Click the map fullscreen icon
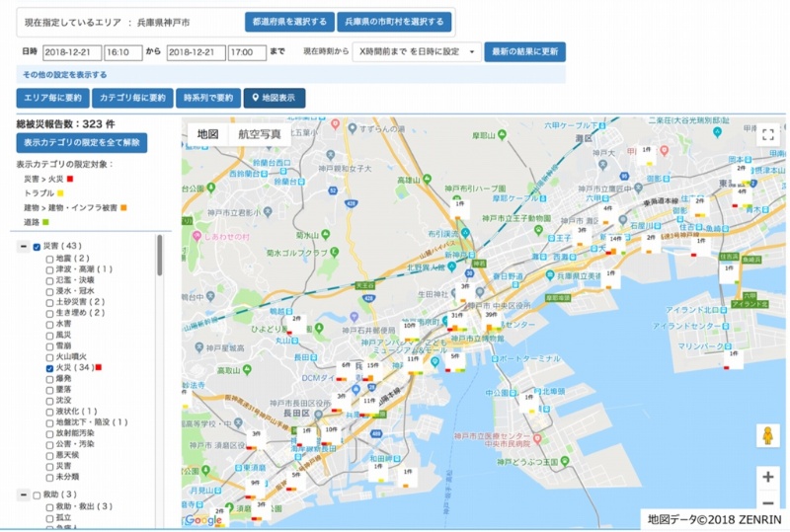 coord(767,136)
